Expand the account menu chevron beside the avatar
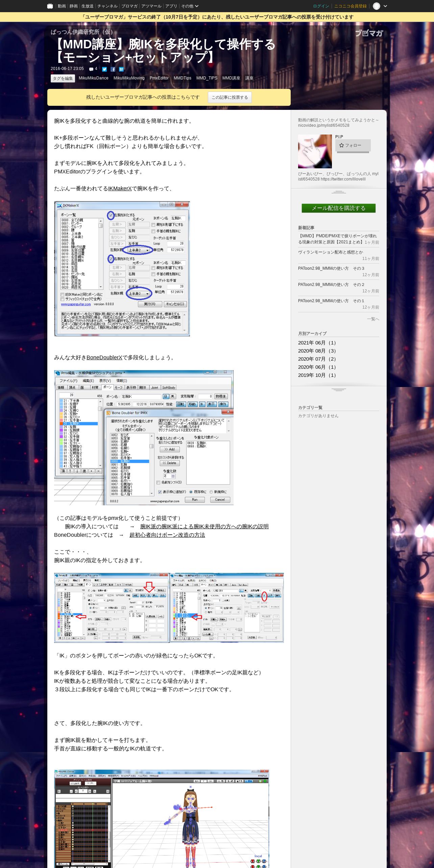The height and width of the screenshot is (868, 434). pyautogui.click(x=385, y=6)
